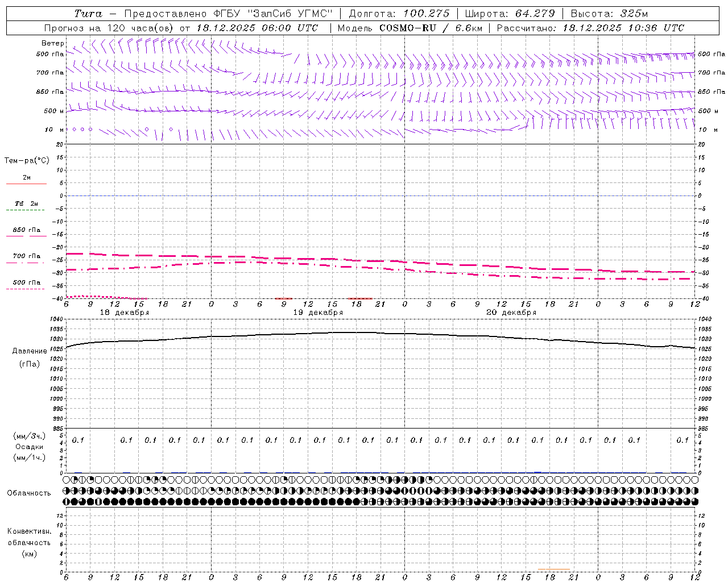Select the text Предоставлено ФГБУ "ЗапСиб УГМС"
728x582 pixels.
tap(228, 14)
